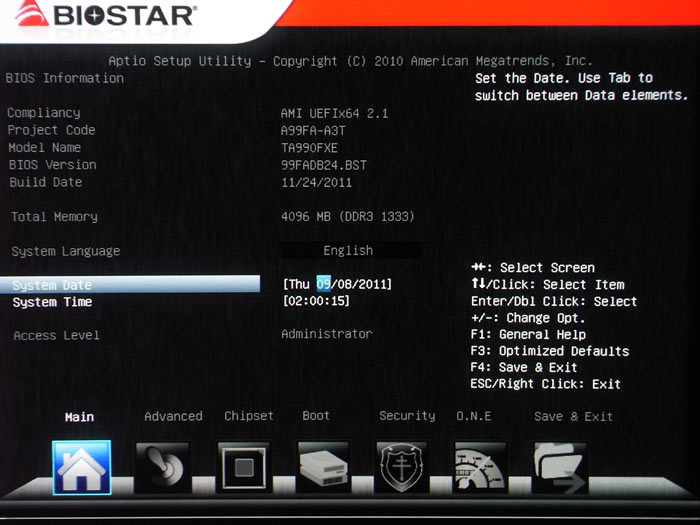This screenshot has height=525, width=700.
Task: Click the Aptio Setup Utility title
Action: point(350,61)
